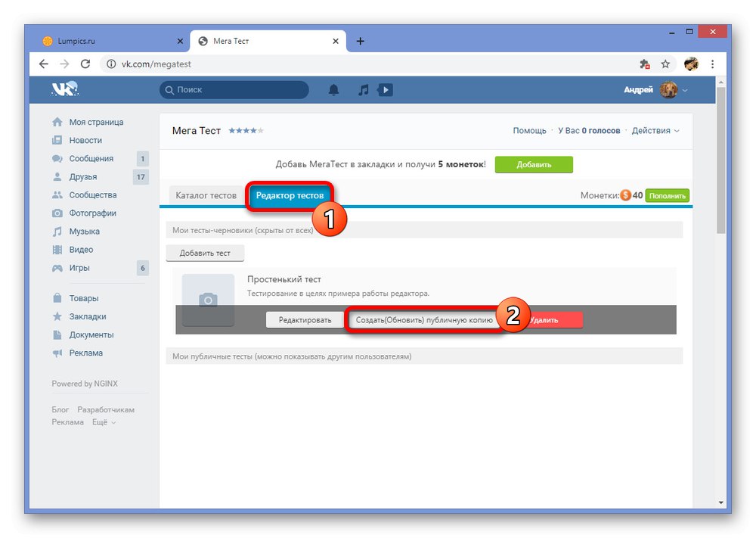Click Мои тесты-черновики section header
The width and height of the screenshot is (756, 538).
(424, 230)
